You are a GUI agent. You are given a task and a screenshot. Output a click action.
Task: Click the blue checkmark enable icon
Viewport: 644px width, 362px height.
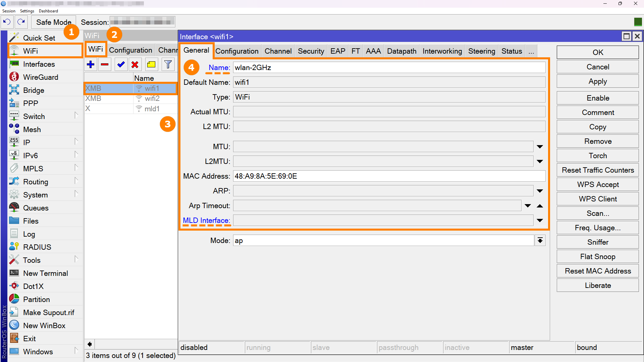tap(121, 64)
